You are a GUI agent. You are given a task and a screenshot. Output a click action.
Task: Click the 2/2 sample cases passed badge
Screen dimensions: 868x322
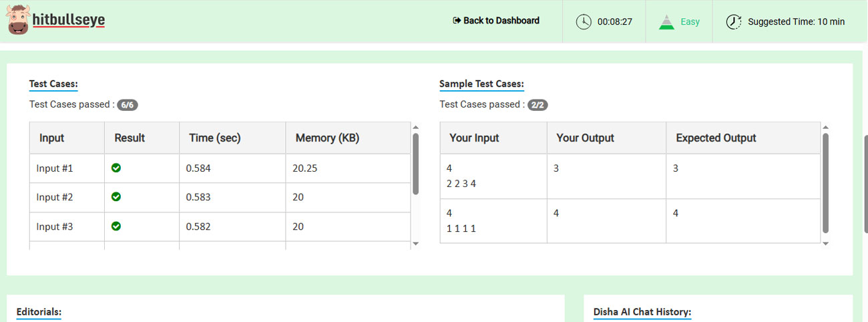pyautogui.click(x=537, y=105)
